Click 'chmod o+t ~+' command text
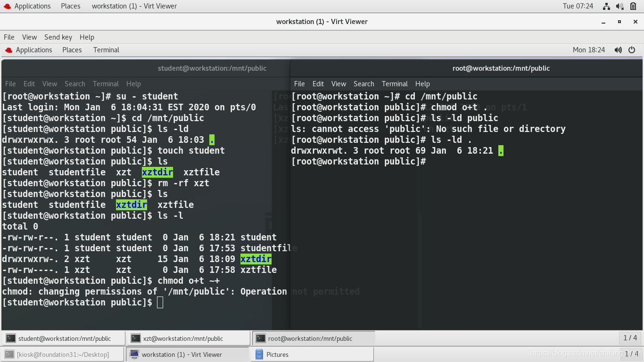 pos(189,281)
